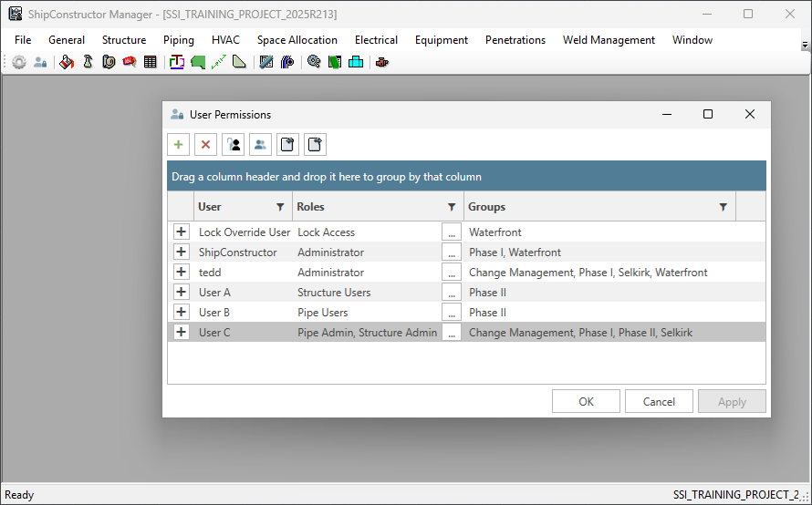
Task: Click the import permissions clipboard icon
Action: pyautogui.click(x=287, y=144)
